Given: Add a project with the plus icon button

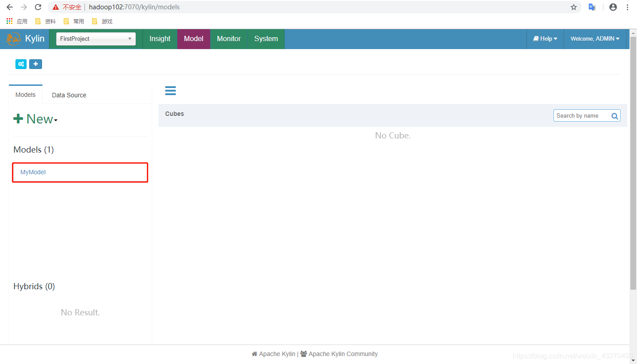Looking at the screenshot, I should 35,64.
